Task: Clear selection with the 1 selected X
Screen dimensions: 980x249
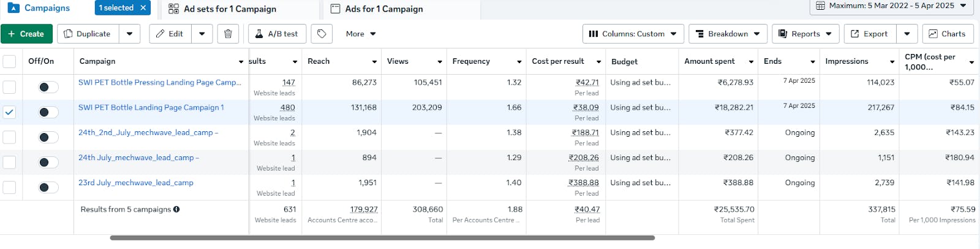Action: (x=143, y=8)
